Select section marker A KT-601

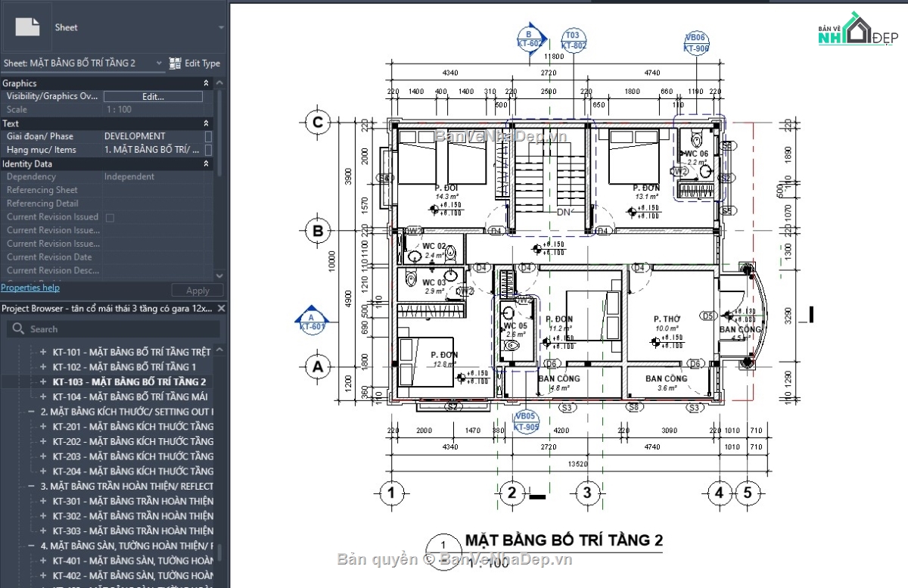coord(310,322)
